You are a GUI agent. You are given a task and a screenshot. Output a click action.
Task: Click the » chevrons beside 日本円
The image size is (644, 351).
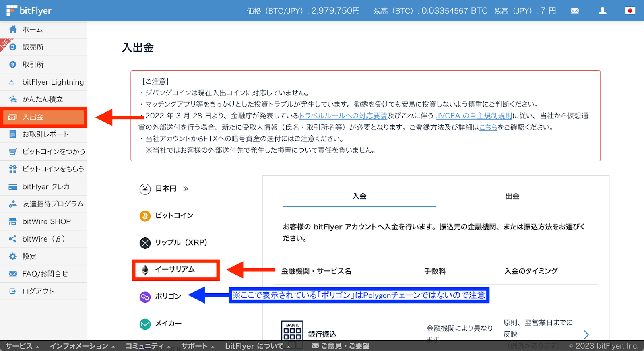[186, 189]
